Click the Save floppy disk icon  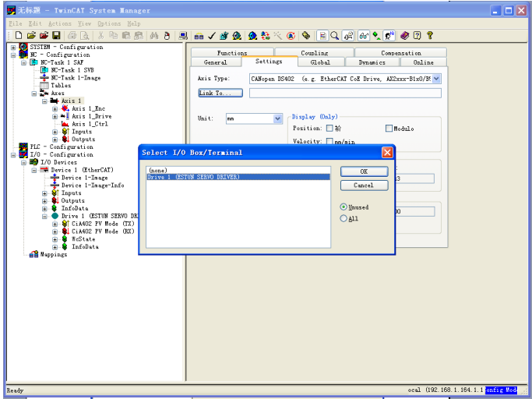pyautogui.click(x=56, y=35)
